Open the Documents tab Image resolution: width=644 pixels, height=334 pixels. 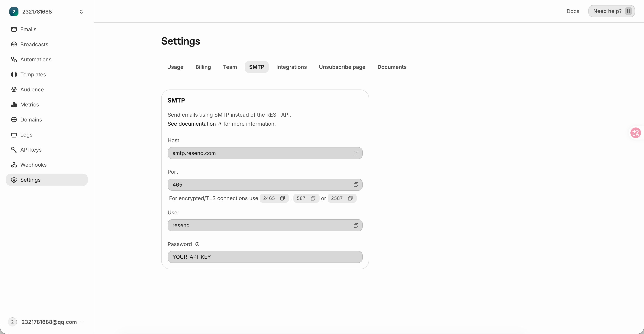tap(392, 67)
